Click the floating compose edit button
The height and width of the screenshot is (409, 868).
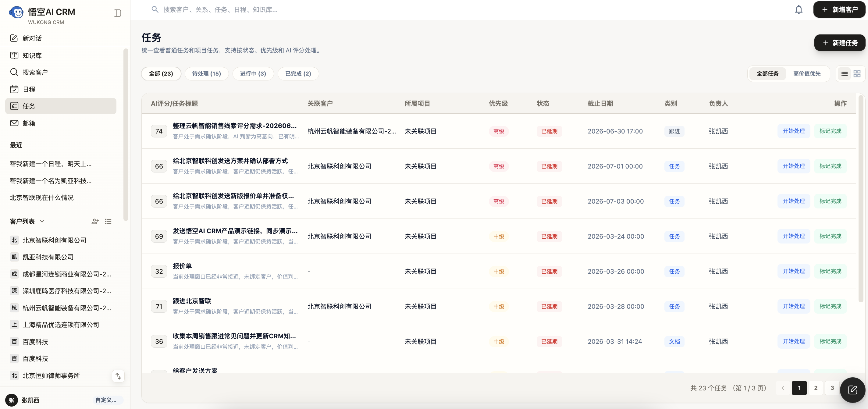tap(852, 390)
